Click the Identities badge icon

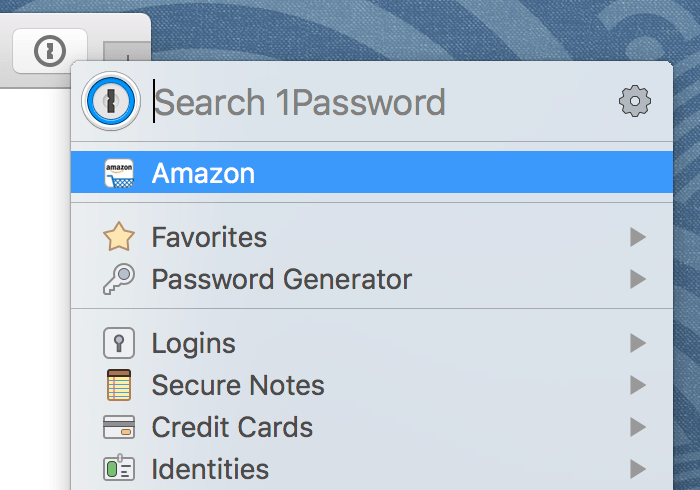119,468
